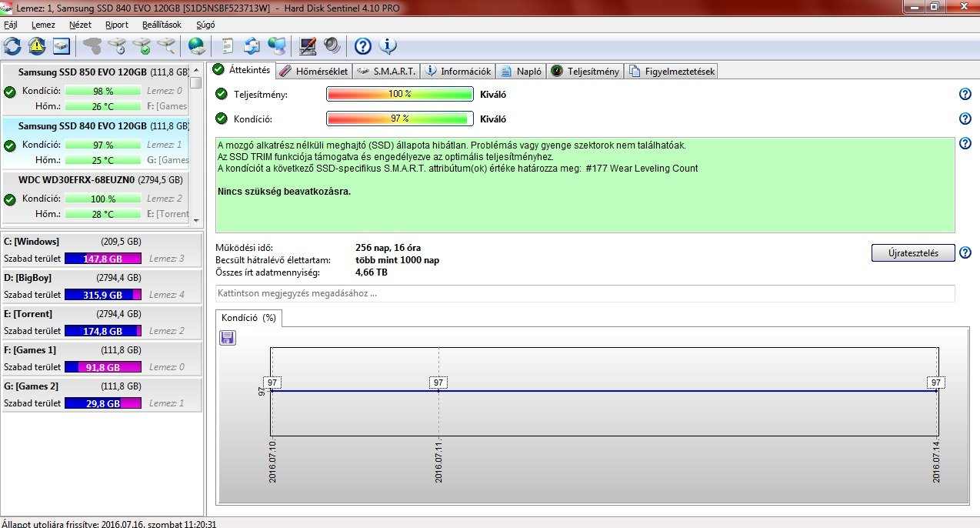980x528 pixels.
Task: Open the Riport menu
Action: click(117, 25)
